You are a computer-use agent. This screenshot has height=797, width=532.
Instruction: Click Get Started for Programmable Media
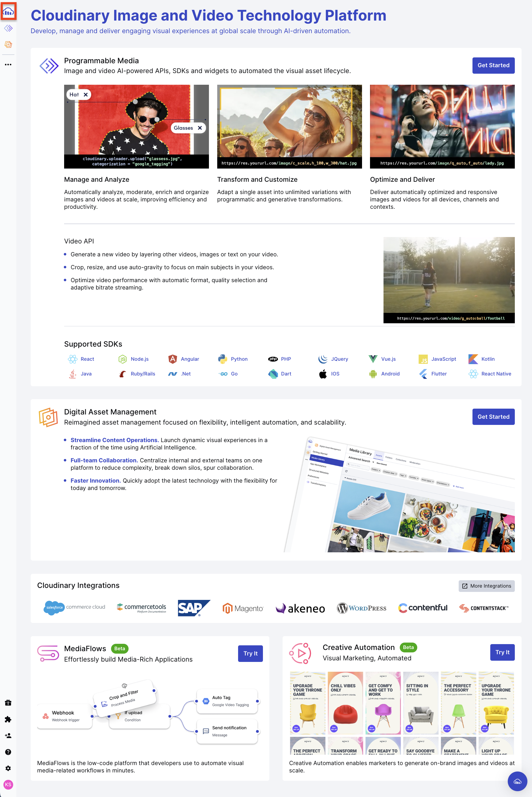click(x=493, y=65)
